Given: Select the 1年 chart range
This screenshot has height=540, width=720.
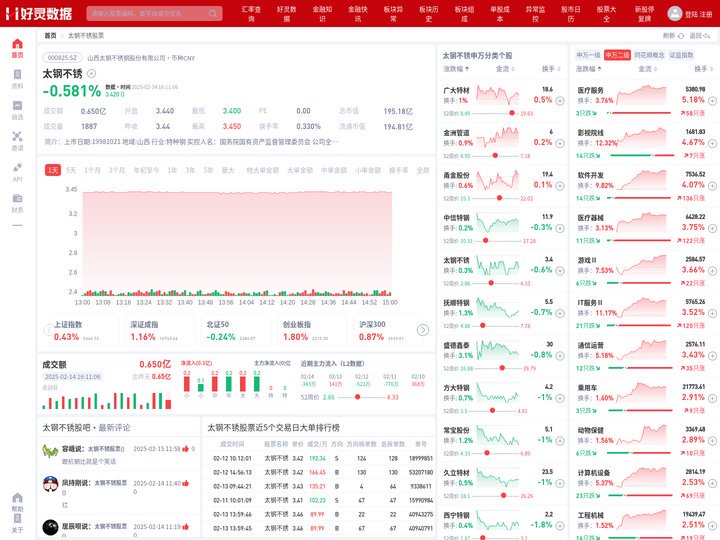Looking at the screenshot, I should pos(172,170).
